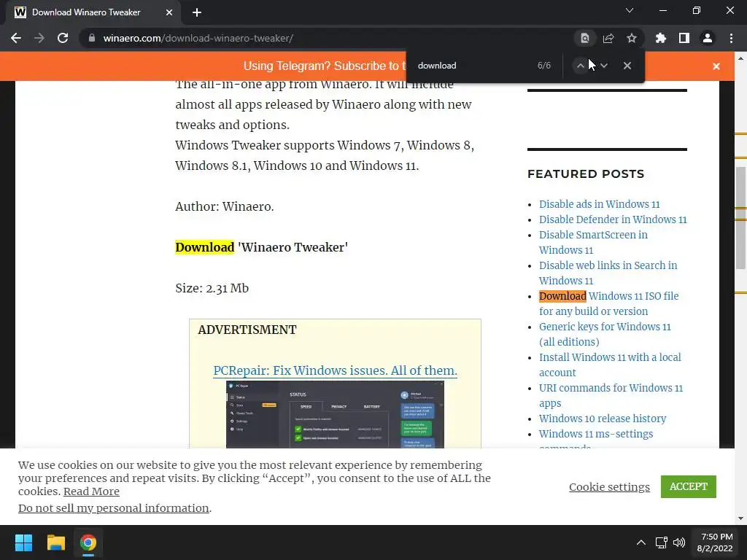This screenshot has width=747, height=560.
Task: Open File Explorer from the taskbar
Action: coord(55,542)
